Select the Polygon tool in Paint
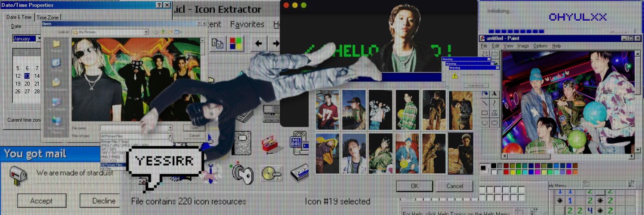Screen dimensions: 644x215 pyautogui.click(x=495, y=113)
